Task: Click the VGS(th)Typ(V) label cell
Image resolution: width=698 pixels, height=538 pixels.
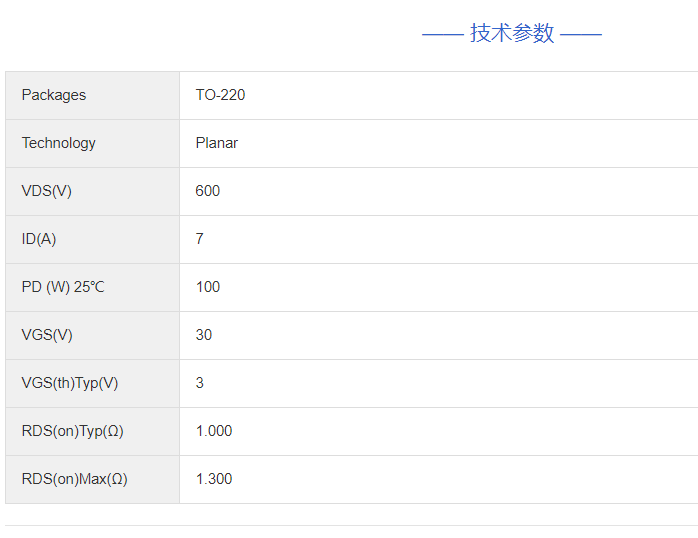Action: 70,383
